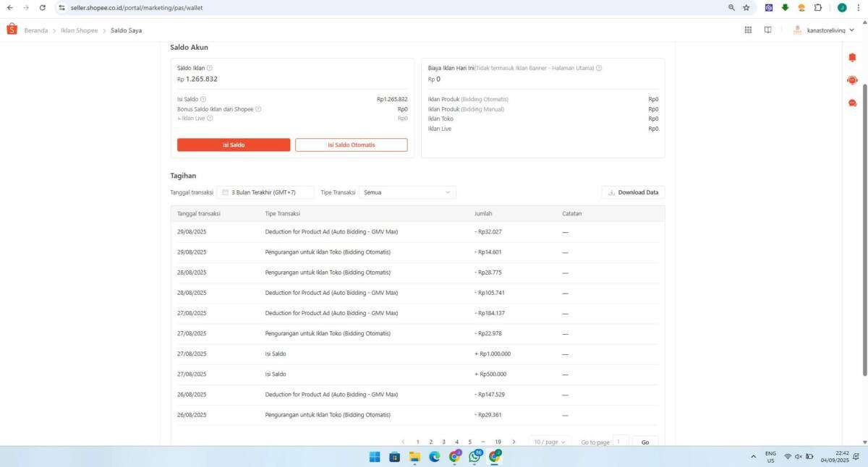The image size is (868, 467).
Task: Click info icon beside Biaya Iklan Hari Ini
Action: point(599,68)
